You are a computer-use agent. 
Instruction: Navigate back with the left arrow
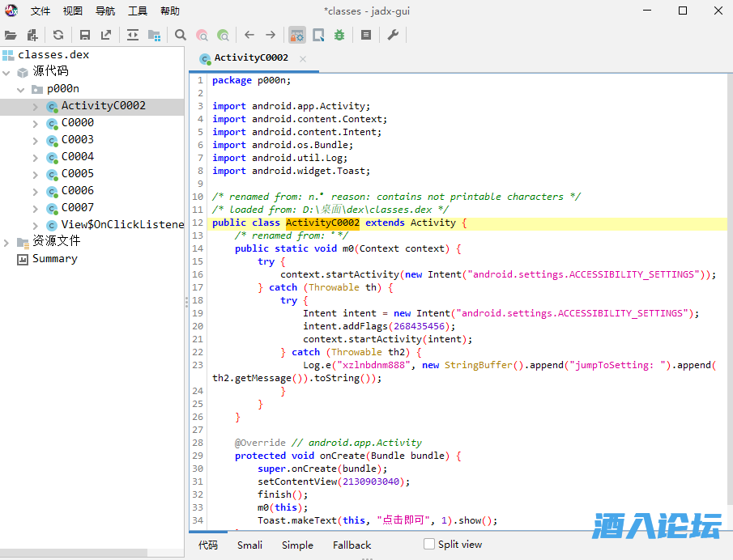click(249, 35)
